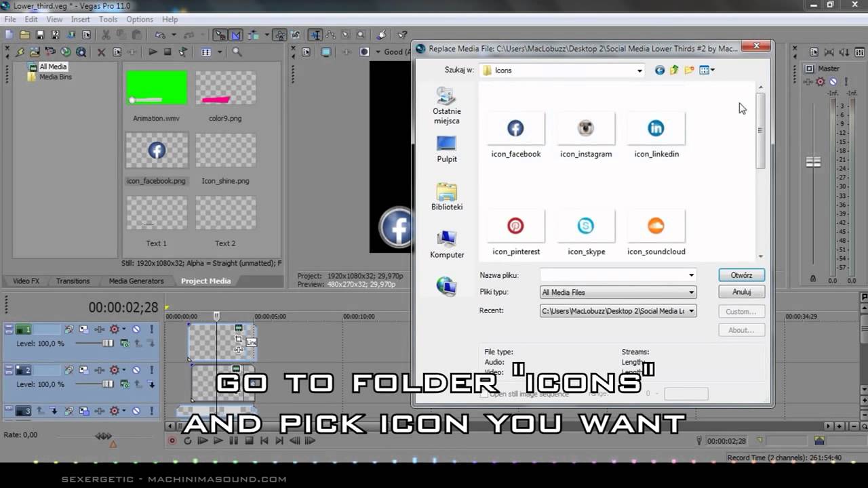
Task: Click the Search media bins magnifier icon
Action: 237,52
